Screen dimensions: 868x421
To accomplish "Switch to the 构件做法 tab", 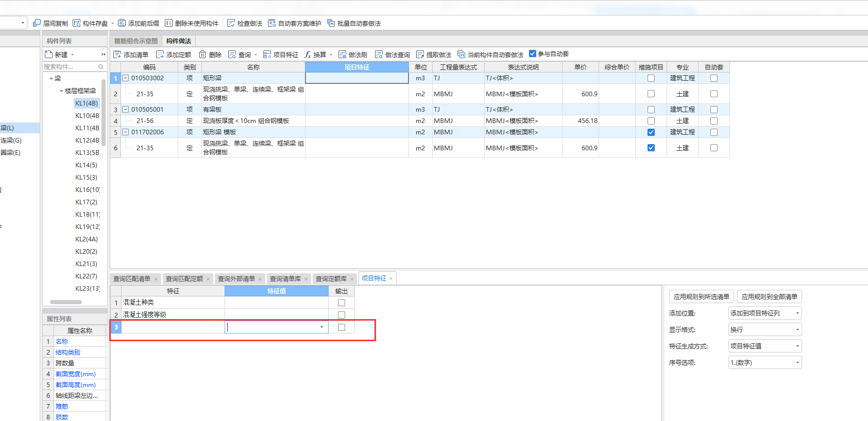I will pyautogui.click(x=179, y=41).
